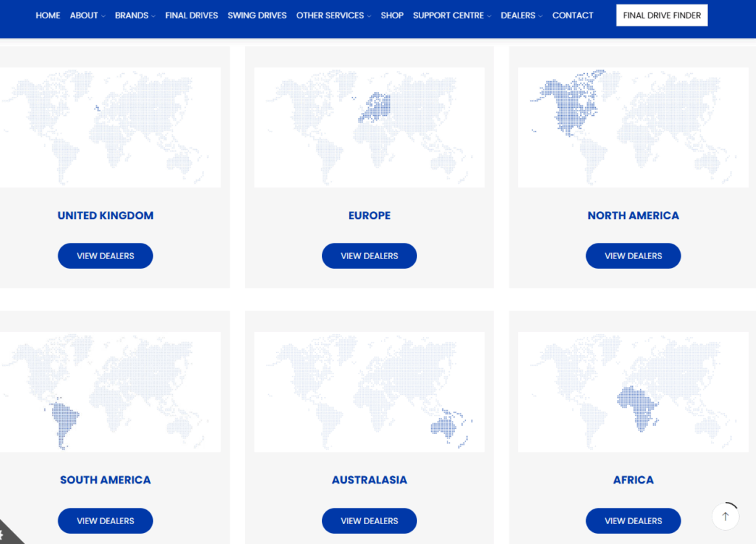This screenshot has height=544, width=756.
Task: Open the black corner widget at bottom-left
Action: click(9, 535)
